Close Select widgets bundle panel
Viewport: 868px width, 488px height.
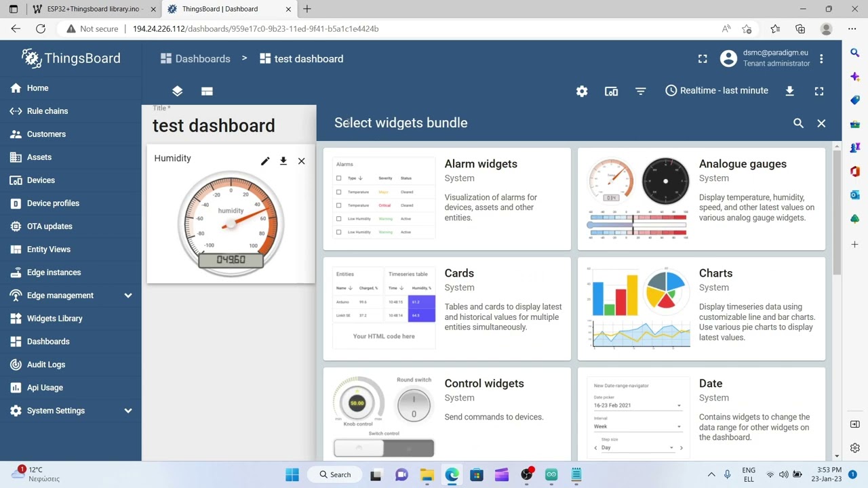[x=821, y=123]
